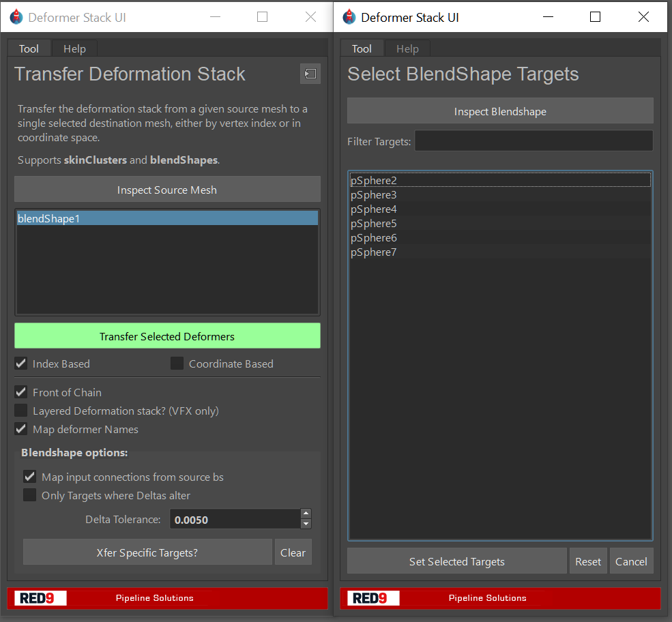Click Xfer Specific Targets? button
The image size is (672, 622).
click(147, 552)
